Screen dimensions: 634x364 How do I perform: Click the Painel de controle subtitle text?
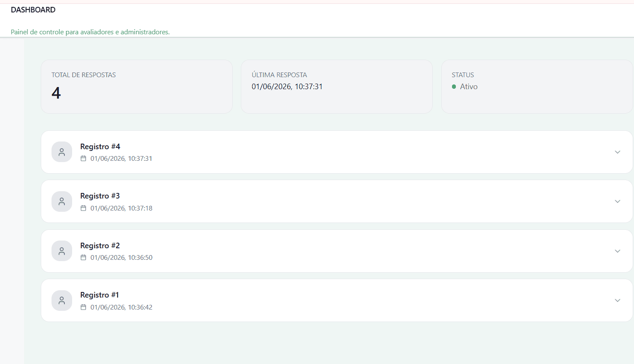[90, 32]
